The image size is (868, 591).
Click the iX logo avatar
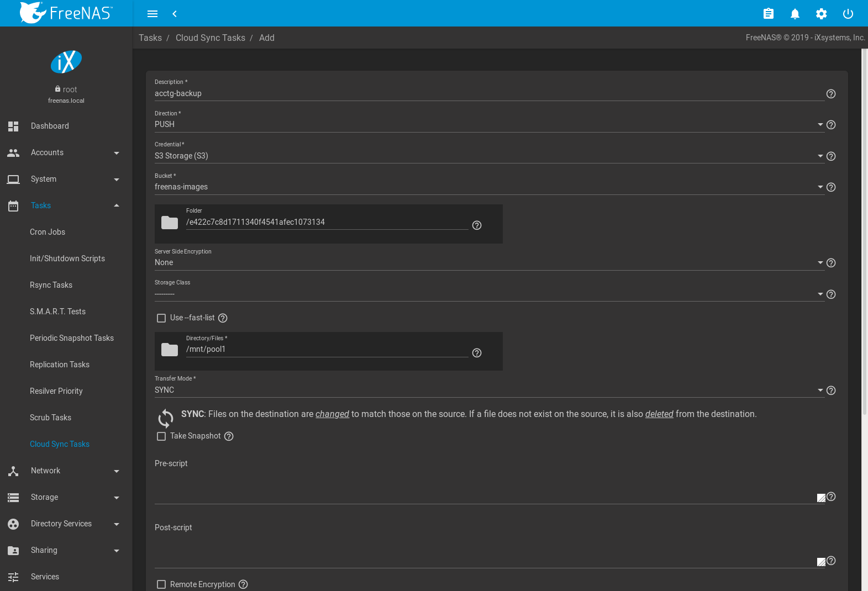[x=66, y=62]
